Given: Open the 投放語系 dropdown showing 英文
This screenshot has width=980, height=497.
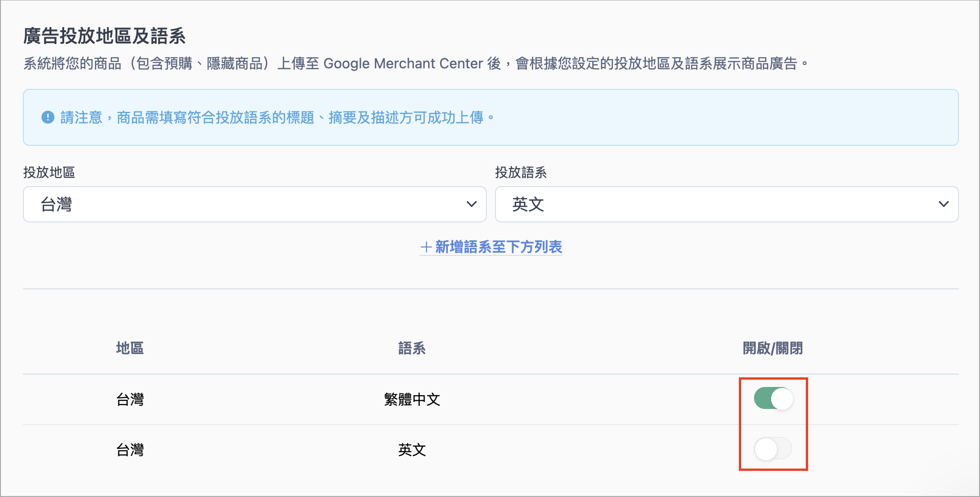Looking at the screenshot, I should click(727, 204).
